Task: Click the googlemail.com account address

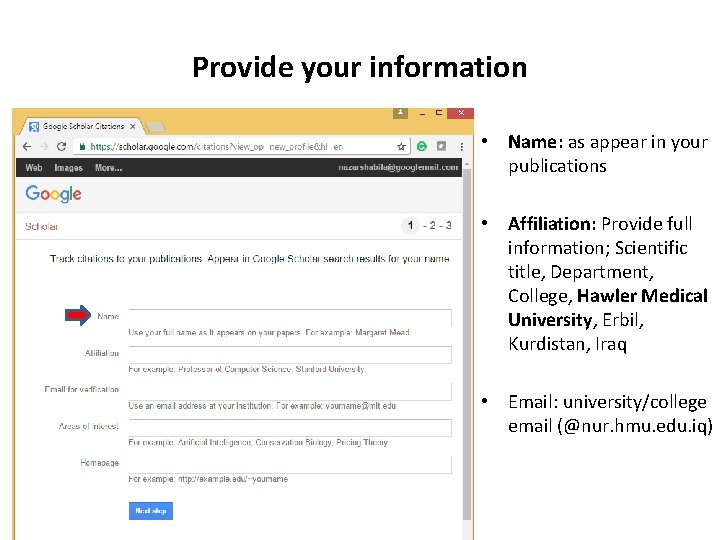Action: pos(398,167)
